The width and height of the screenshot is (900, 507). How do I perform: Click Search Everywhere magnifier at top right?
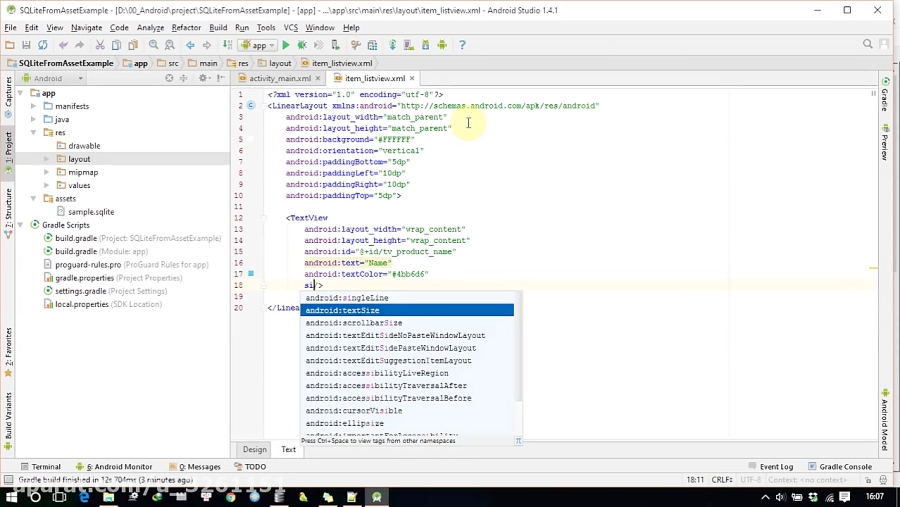click(868, 45)
